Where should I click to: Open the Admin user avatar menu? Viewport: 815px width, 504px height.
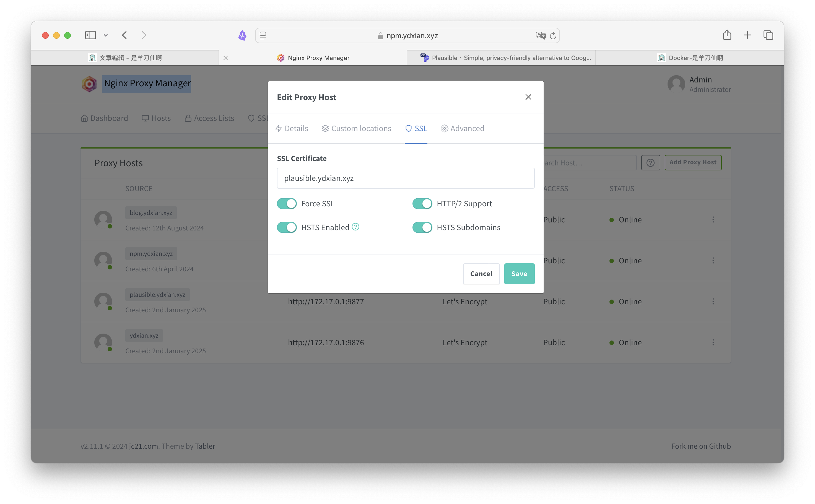pos(676,84)
